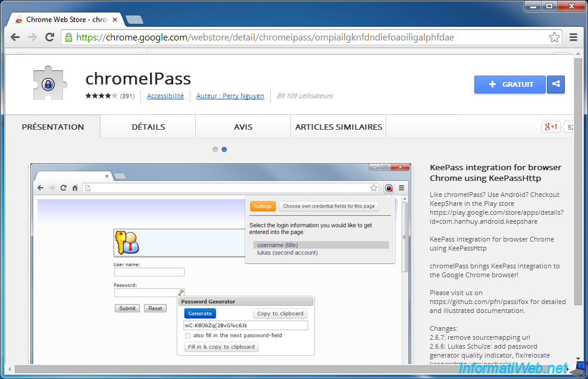This screenshot has width=588, height=379.
Task: Open the Auteur : Perry Nguyen link
Action: pos(230,96)
